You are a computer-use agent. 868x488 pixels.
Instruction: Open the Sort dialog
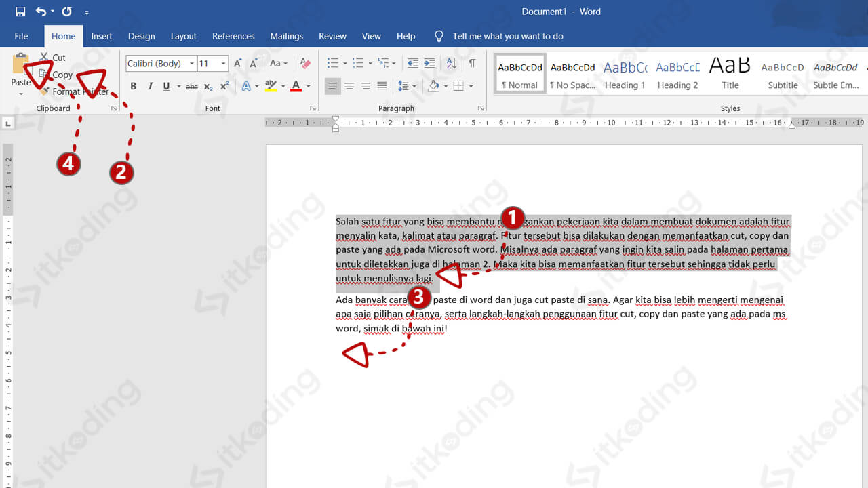(450, 63)
